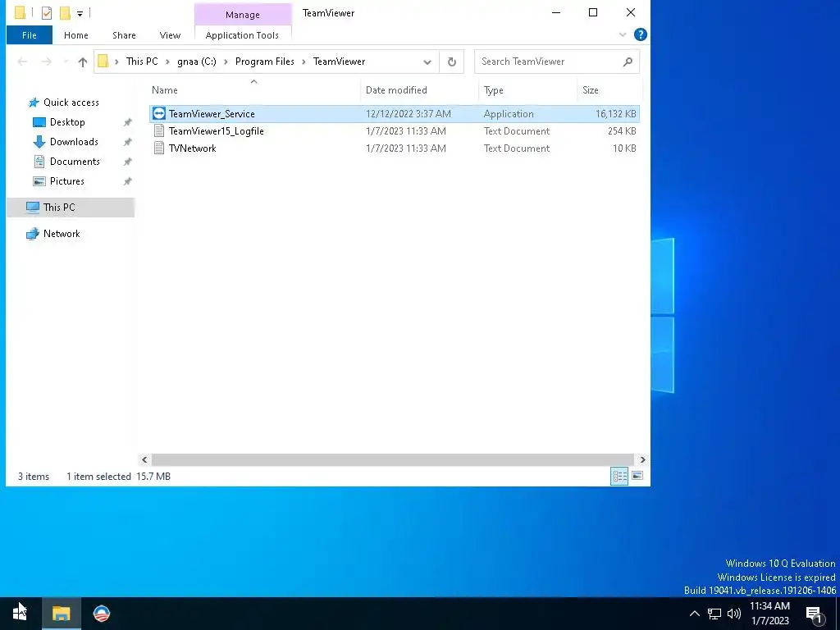Switch to the View ribbon tab
Viewport: 840px width, 630px height.
pyautogui.click(x=170, y=35)
